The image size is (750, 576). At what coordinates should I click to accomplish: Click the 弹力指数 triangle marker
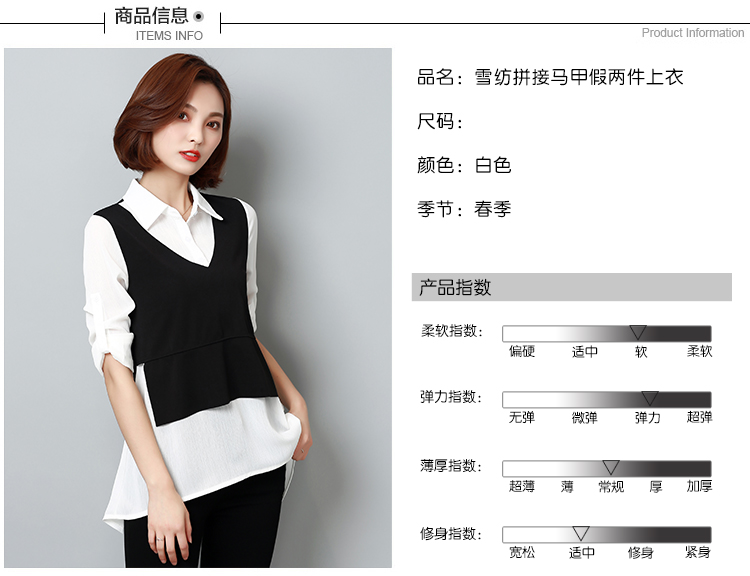tap(650, 398)
